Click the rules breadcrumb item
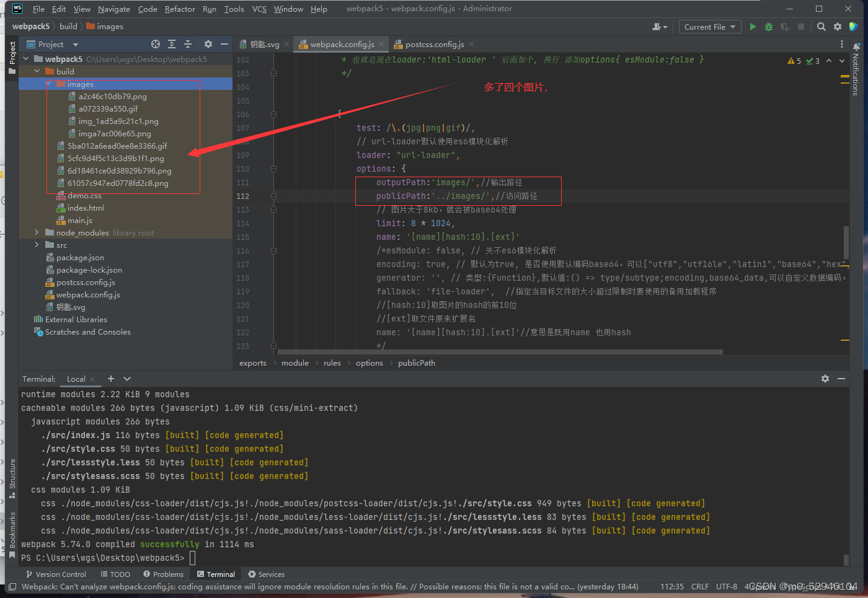868x598 pixels. pos(332,363)
